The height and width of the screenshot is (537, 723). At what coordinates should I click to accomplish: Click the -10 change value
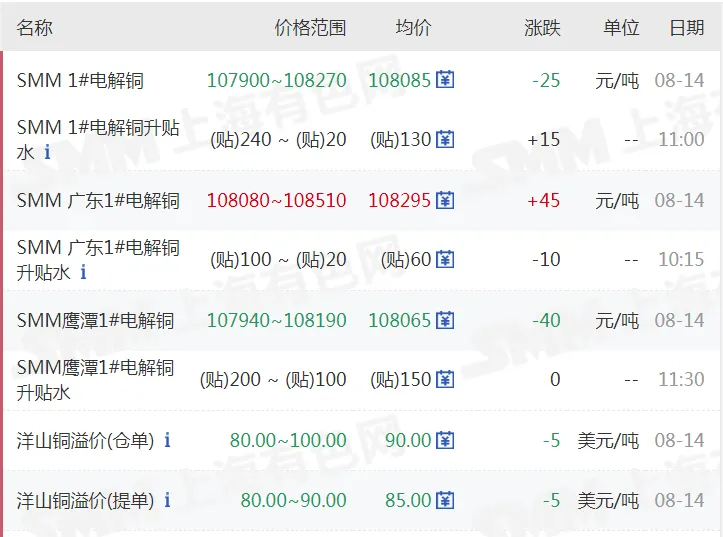tap(546, 260)
